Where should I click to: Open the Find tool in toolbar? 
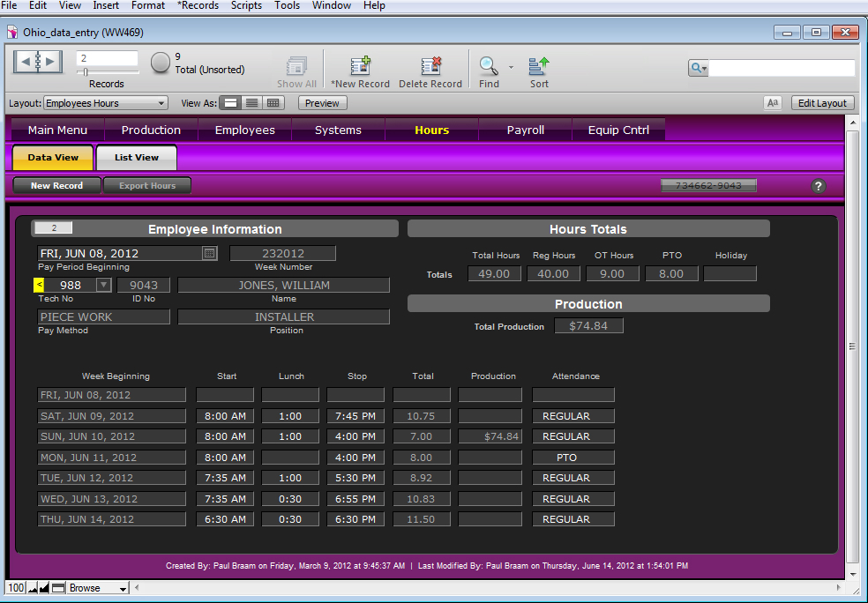pyautogui.click(x=488, y=67)
